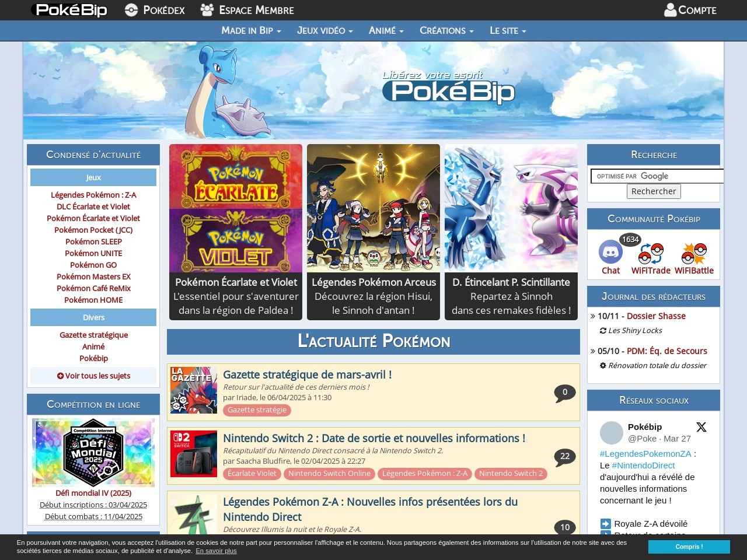The width and height of the screenshot is (747, 560).
Task: Expand the Made in Bip menu
Action: [x=251, y=30]
